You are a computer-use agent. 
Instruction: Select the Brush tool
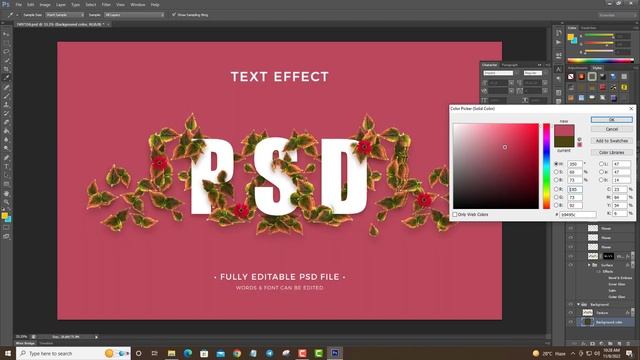click(6, 96)
